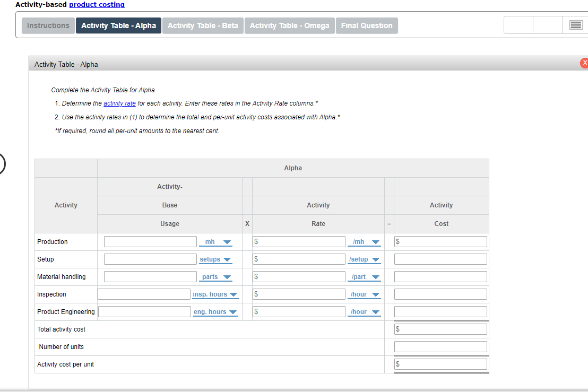Focus Material handling usage field
Screen dimensions: 588x392
[150, 276]
